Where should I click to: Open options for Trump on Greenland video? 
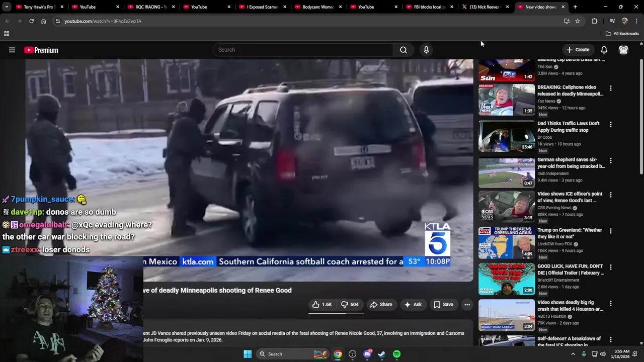[610, 231]
